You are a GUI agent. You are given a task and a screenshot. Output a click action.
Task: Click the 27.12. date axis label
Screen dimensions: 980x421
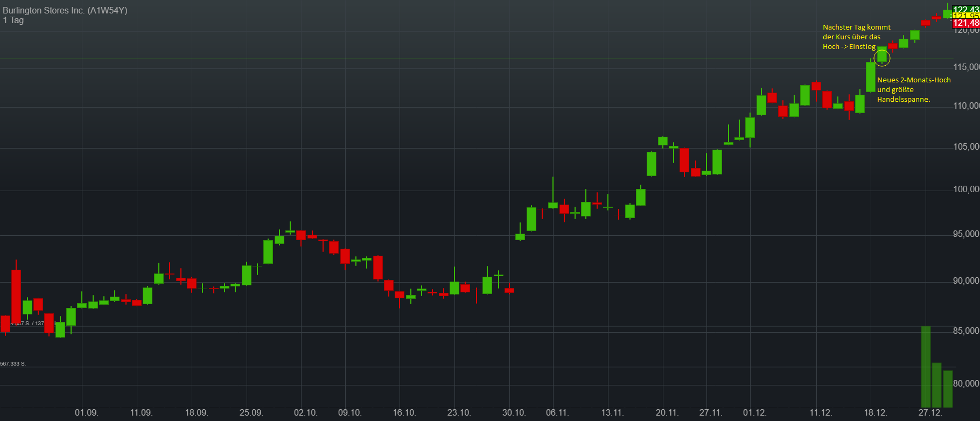pyautogui.click(x=930, y=412)
